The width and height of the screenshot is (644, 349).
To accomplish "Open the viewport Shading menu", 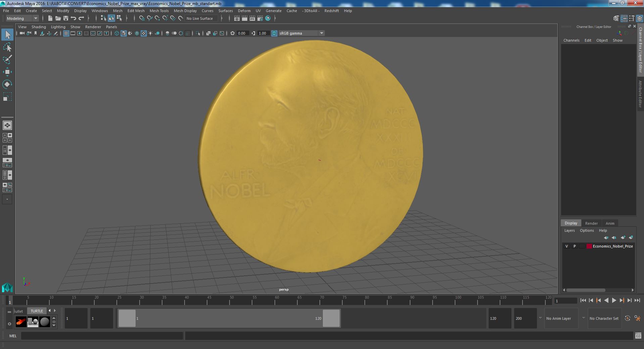I will click(x=39, y=27).
